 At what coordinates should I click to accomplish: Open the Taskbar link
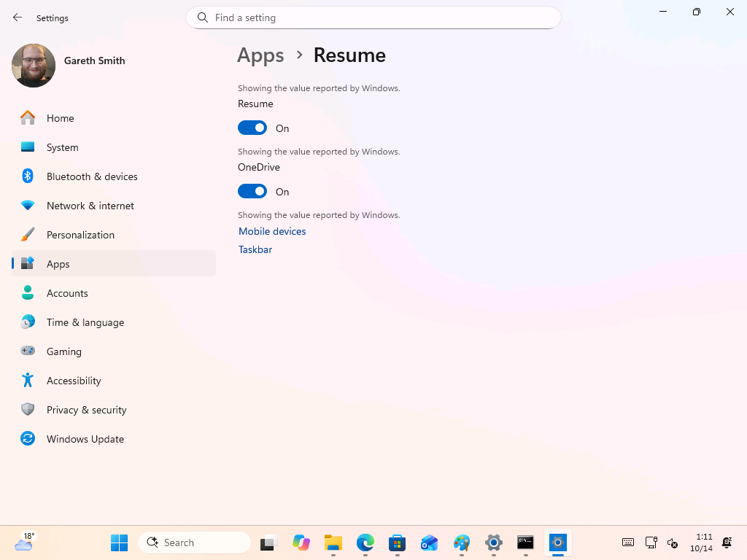coord(255,249)
